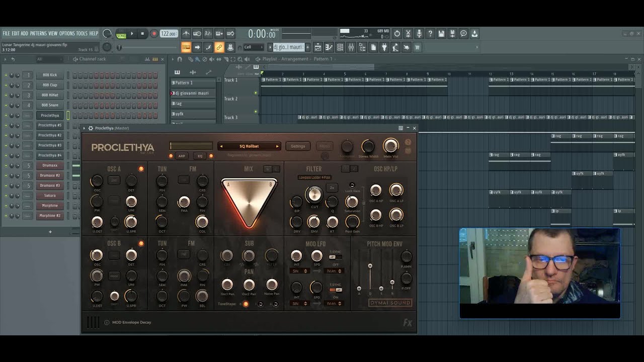Open the mixer with the faders icon

pyautogui.click(x=351, y=47)
